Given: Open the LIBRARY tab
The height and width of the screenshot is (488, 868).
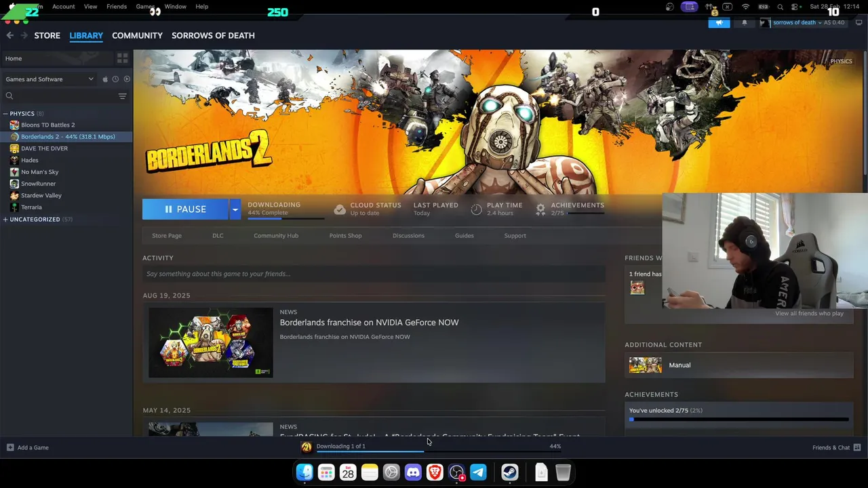Looking at the screenshot, I should [86, 35].
